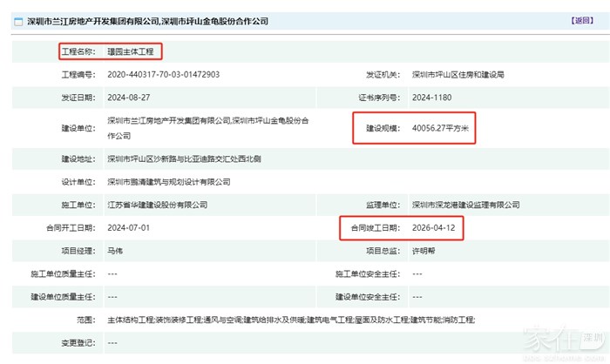This screenshot has width=610, height=364.
Task: Click the contractor 江苏省华建建设股份有限公司
Action: click(x=157, y=205)
